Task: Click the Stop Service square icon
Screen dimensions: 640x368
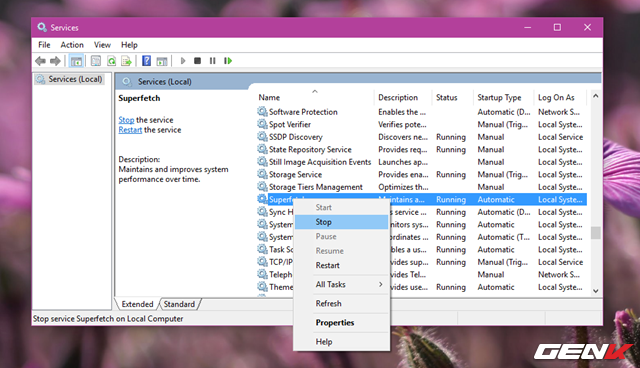Action: tap(198, 61)
